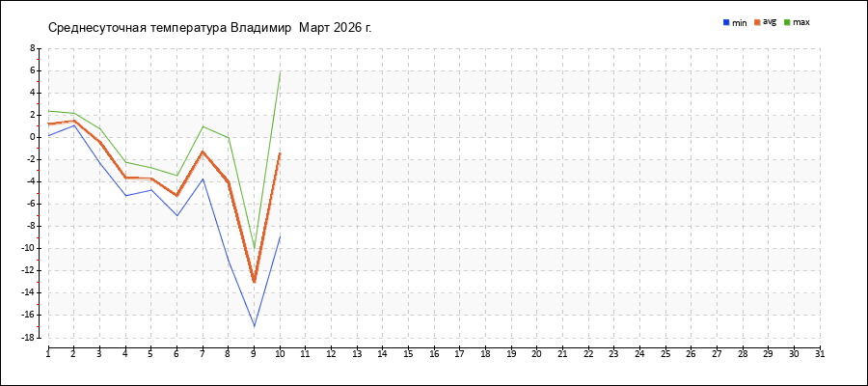The image size is (868, 386).
Task: Click the green max line point at day 4
Action: point(125,162)
